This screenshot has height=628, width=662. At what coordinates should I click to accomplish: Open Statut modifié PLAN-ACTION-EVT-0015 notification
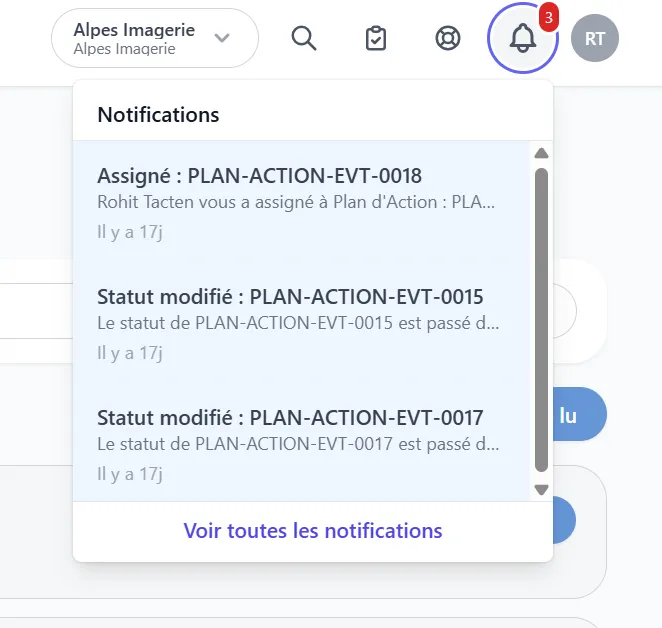coord(301,323)
